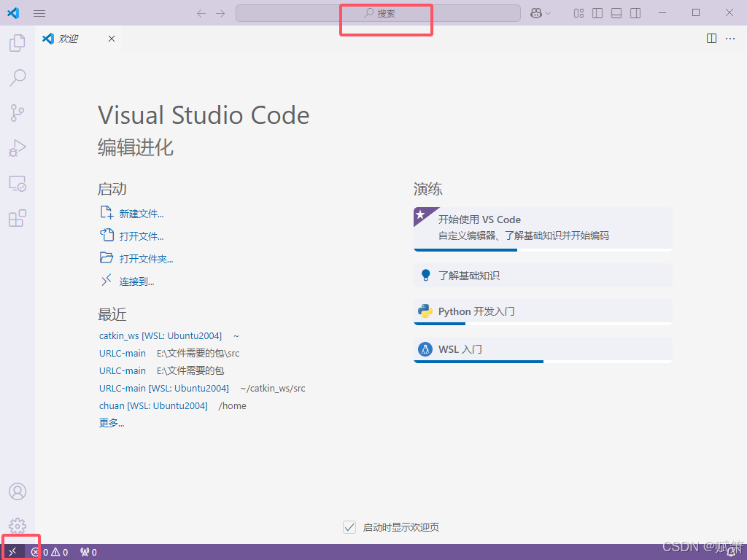
Task: Open the Explorer view in activity bar
Action: coord(18,43)
